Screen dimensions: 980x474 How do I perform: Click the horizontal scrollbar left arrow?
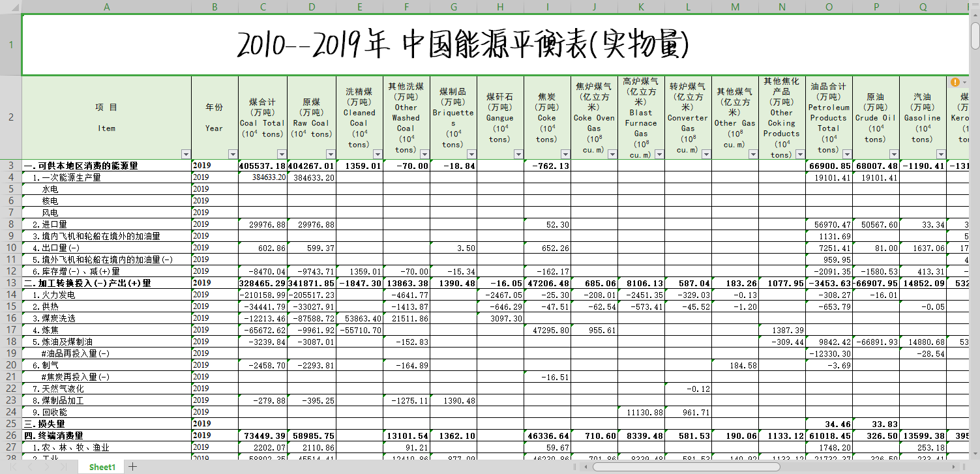coord(584,467)
